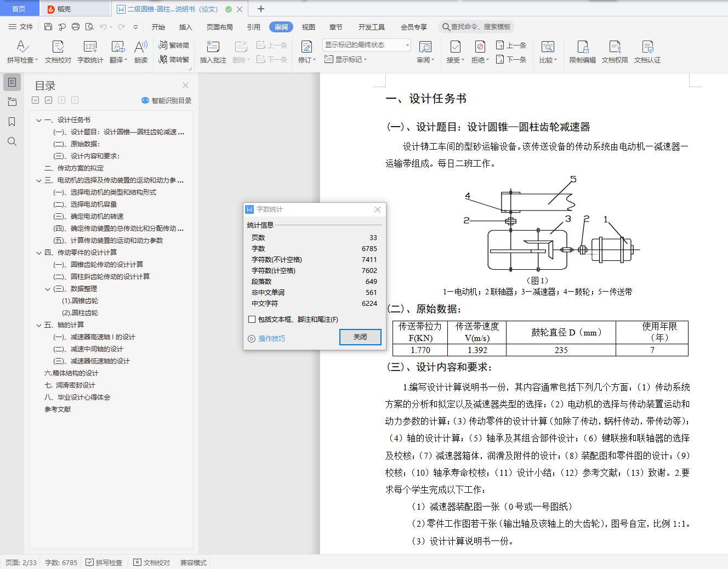The width and height of the screenshot is (728, 569).
Task: Convert text using 简转繁
Action: tap(174, 59)
